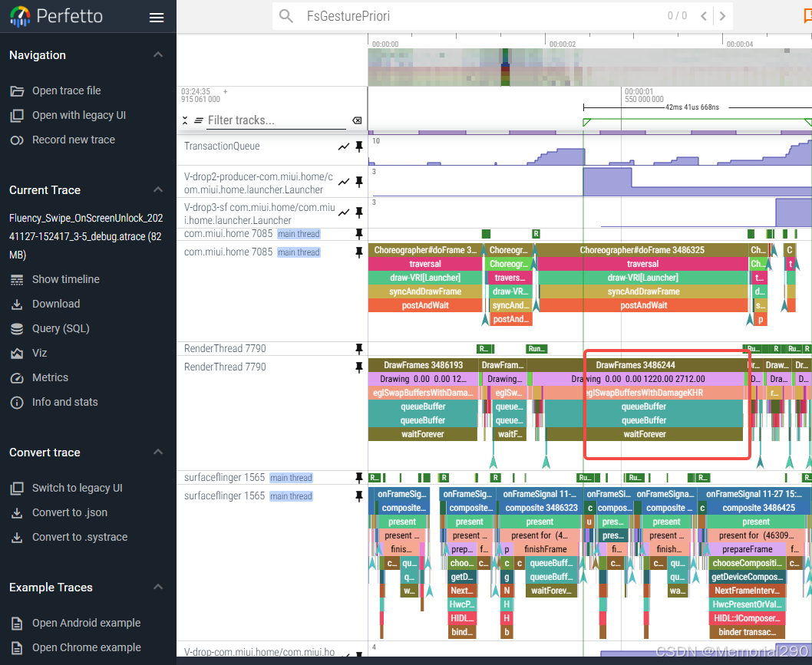The image size is (812, 665).
Task: Click the overview minimap timeline
Action: tap(590, 67)
